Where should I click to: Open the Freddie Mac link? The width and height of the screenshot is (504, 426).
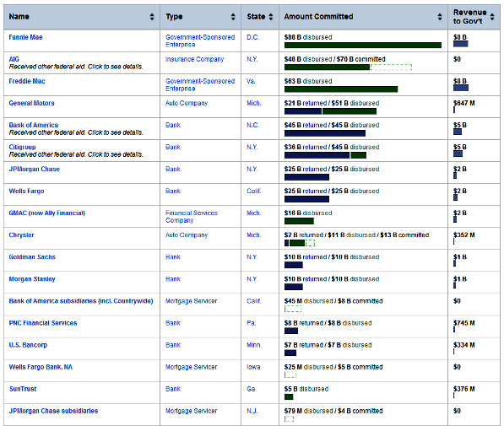point(27,81)
